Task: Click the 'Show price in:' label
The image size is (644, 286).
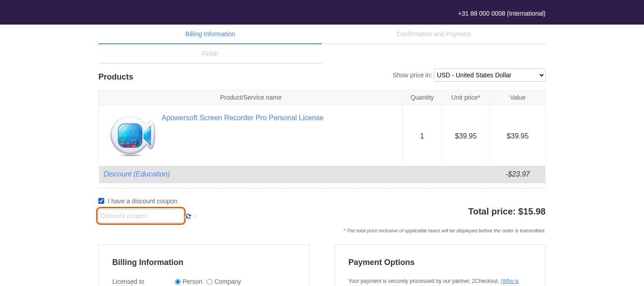Action: click(x=412, y=75)
